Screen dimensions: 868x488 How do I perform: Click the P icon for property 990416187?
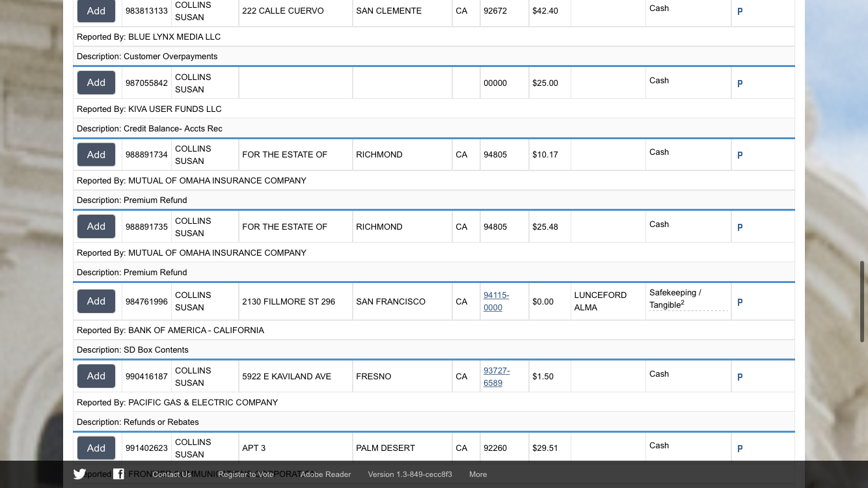(740, 377)
